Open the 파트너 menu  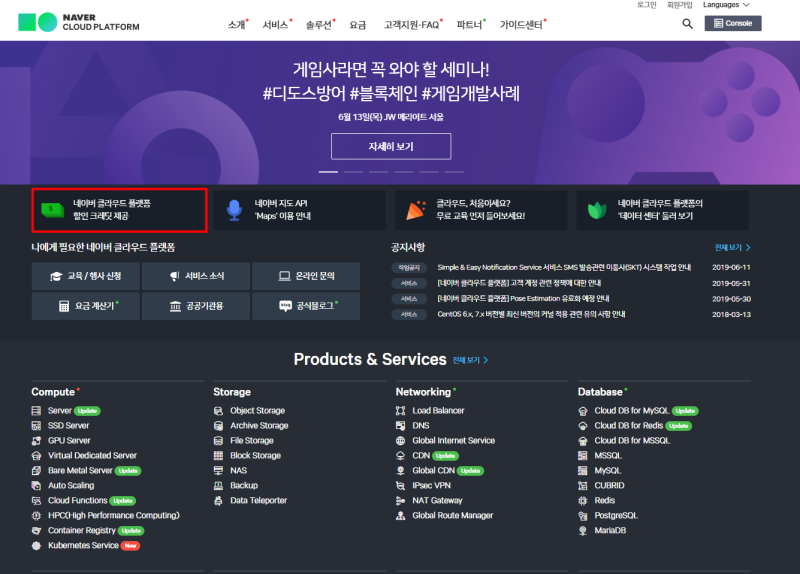tap(469, 24)
